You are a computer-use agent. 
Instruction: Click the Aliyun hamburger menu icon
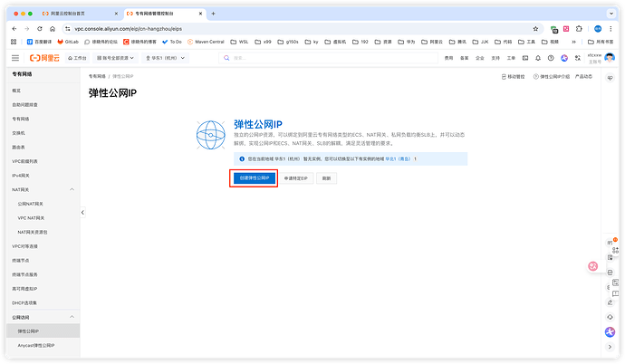(15, 58)
